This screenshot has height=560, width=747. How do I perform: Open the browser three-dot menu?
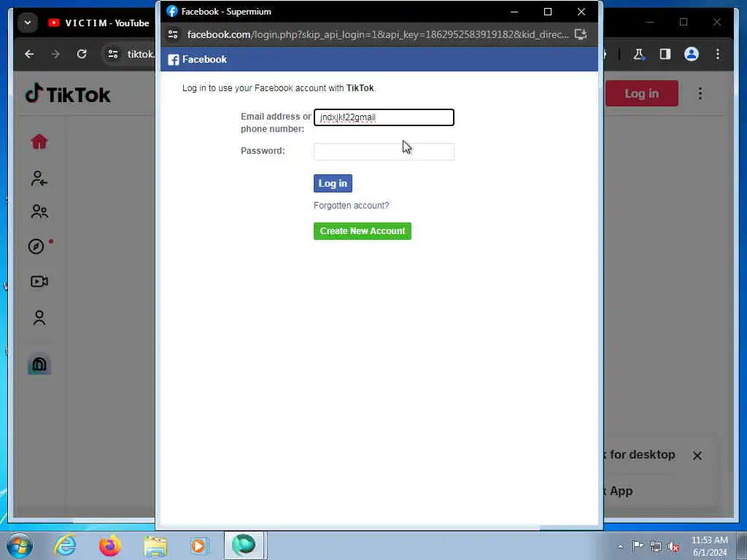(718, 54)
